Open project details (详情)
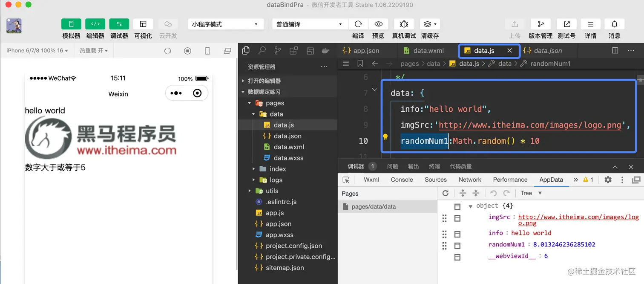The width and height of the screenshot is (644, 284). coord(590,24)
